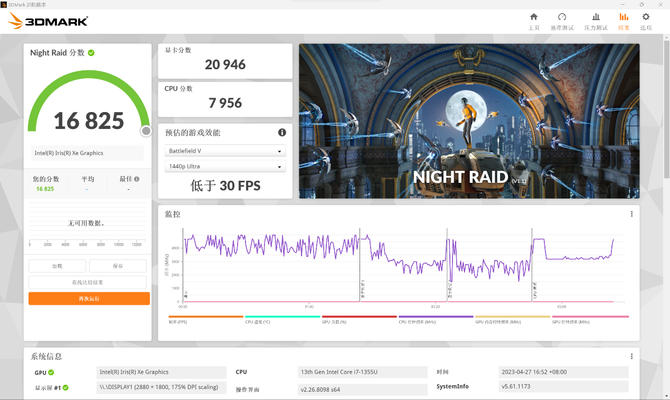The image size is (670, 400).
Task: Click the 低于 30 FPS estimate text
Action: click(225, 186)
